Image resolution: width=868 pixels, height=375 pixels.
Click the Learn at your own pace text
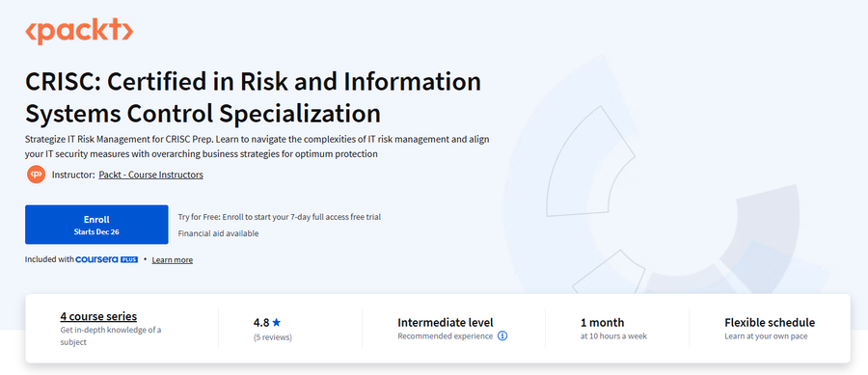(766, 335)
